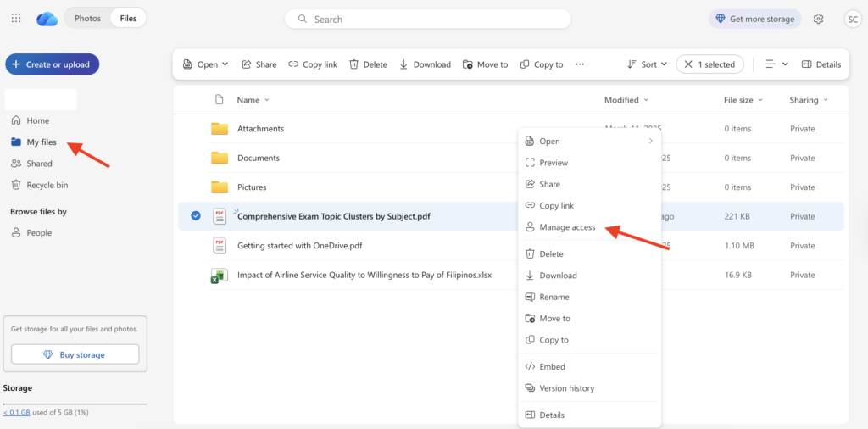Open the Pictures folder
The width and height of the screenshot is (868, 429).
point(252,187)
